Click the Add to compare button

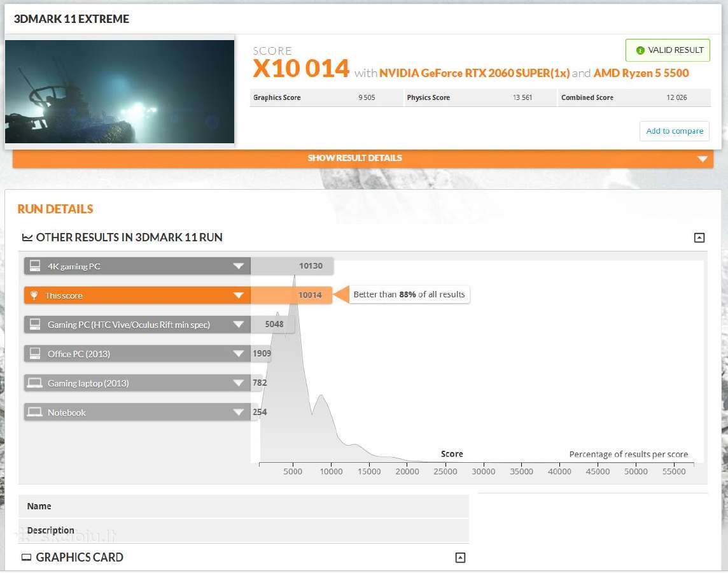click(675, 131)
